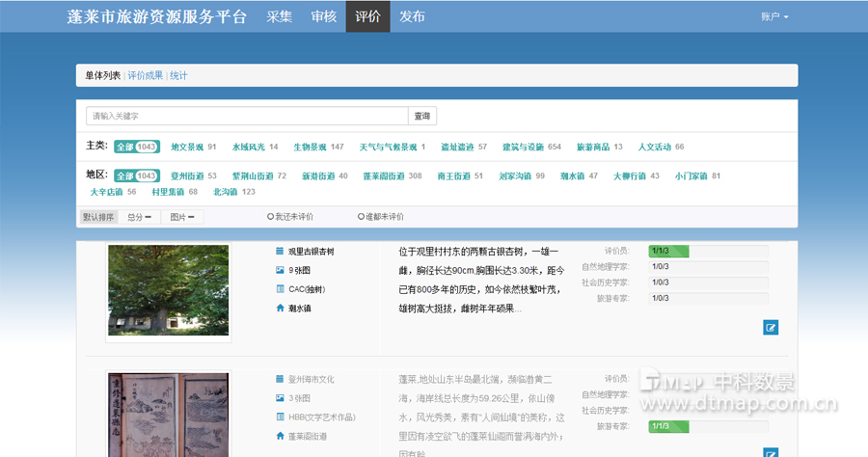Click the 评价员 progress bar for 观里古银杏树

coord(708,252)
